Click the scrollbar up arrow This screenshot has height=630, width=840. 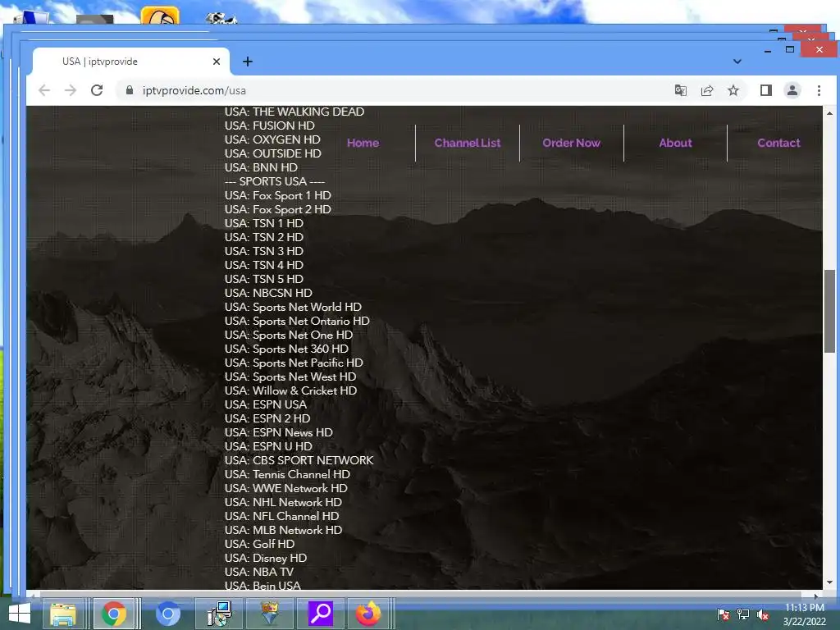pyautogui.click(x=829, y=113)
